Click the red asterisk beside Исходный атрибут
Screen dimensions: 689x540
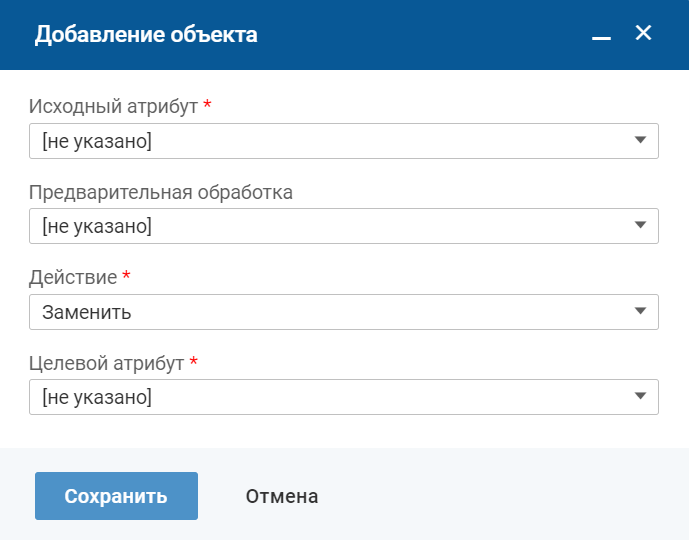pyautogui.click(x=207, y=105)
